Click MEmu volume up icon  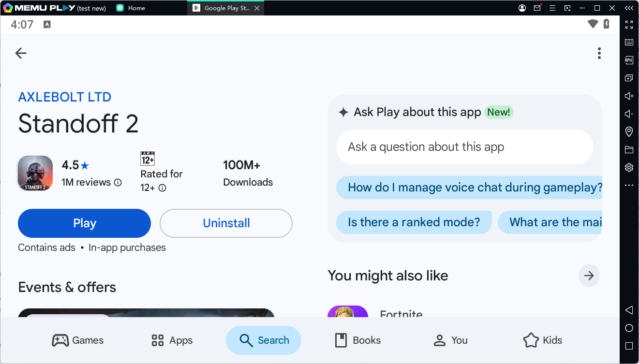tap(629, 96)
